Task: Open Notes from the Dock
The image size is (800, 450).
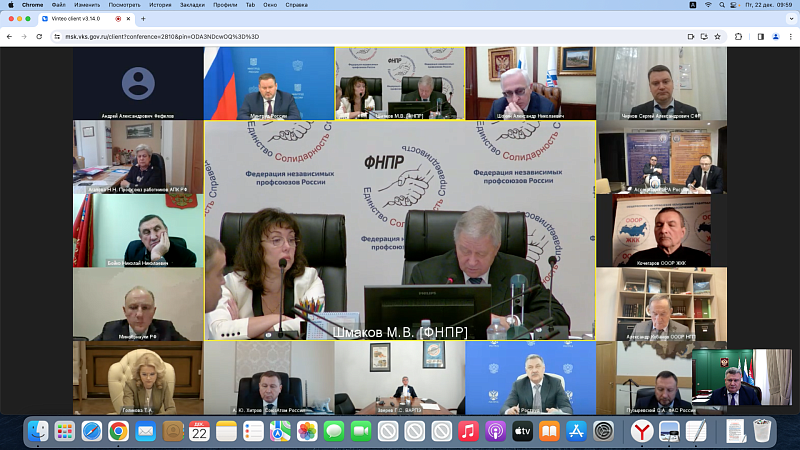Action: tap(226, 432)
